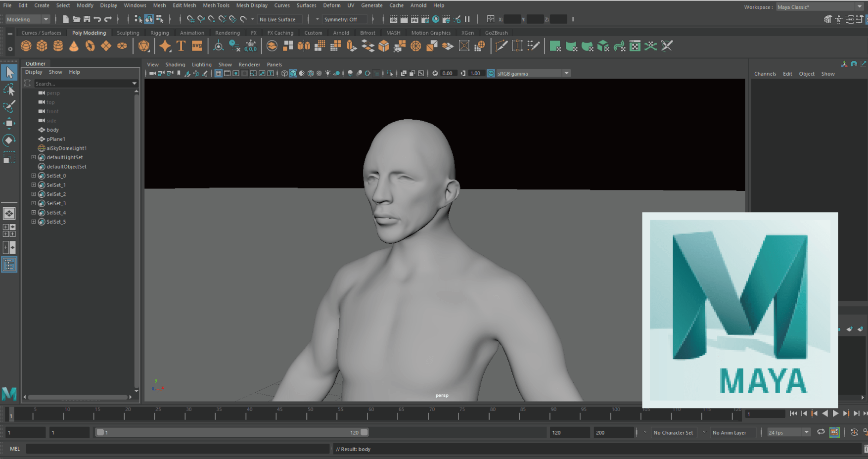Select the body mesh in Outliner
The width and height of the screenshot is (868, 459).
[52, 130]
